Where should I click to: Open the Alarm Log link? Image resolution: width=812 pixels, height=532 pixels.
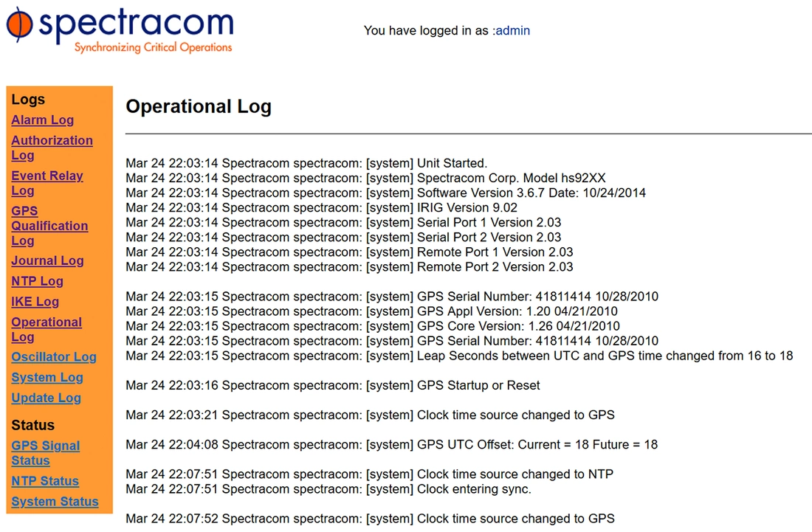pyautogui.click(x=43, y=120)
